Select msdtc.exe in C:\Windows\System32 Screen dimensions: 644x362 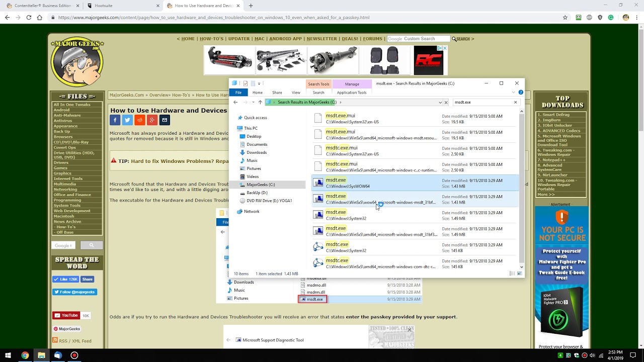[x=416, y=247]
